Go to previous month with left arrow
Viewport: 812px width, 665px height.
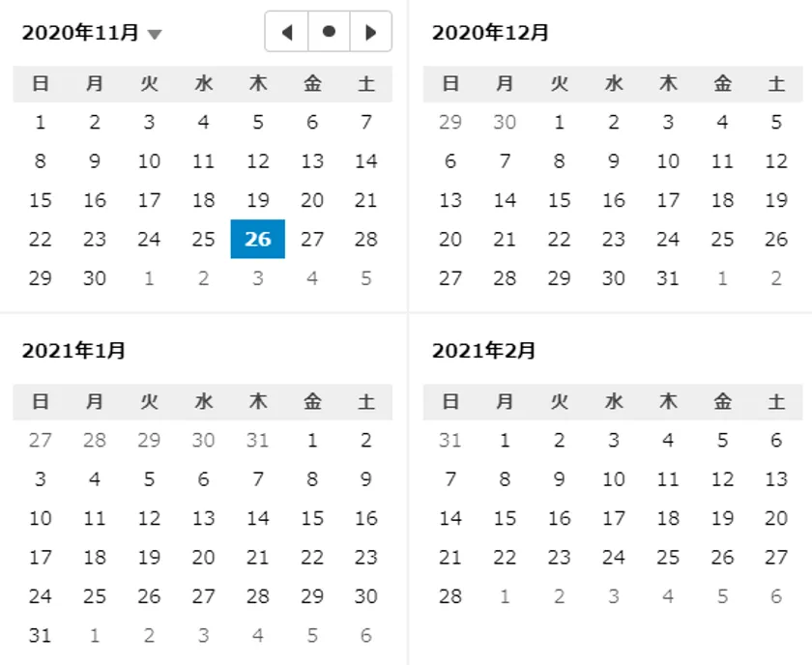(x=286, y=32)
